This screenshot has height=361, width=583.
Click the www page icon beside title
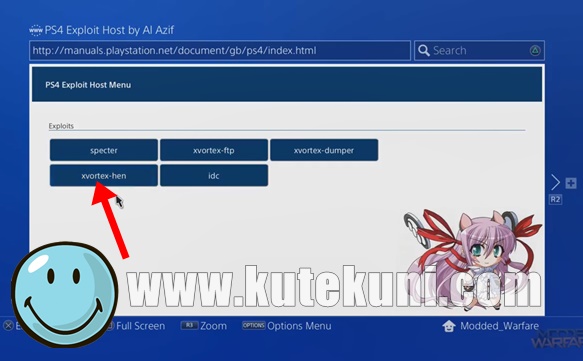[x=36, y=30]
